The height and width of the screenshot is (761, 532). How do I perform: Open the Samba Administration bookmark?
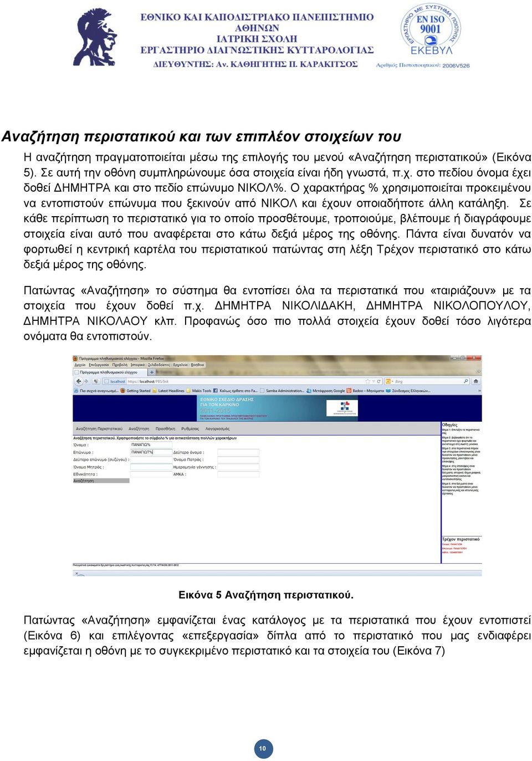click(282, 391)
